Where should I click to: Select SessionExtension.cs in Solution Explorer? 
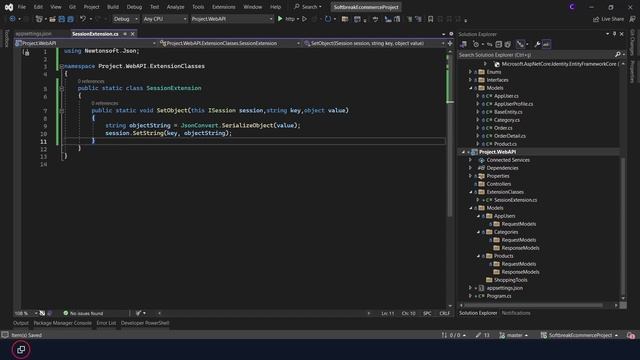516,200
